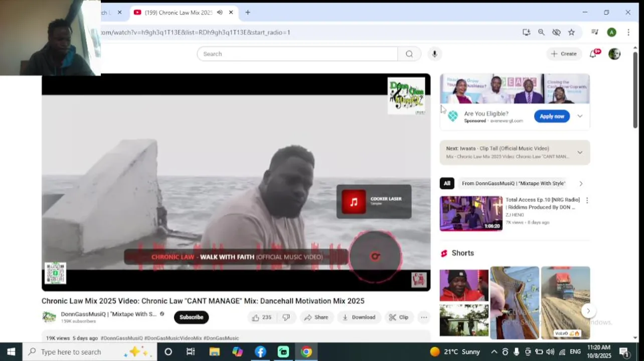Open File Explorer from taskbar
Viewport: 644px width, 361px height.
point(214,351)
